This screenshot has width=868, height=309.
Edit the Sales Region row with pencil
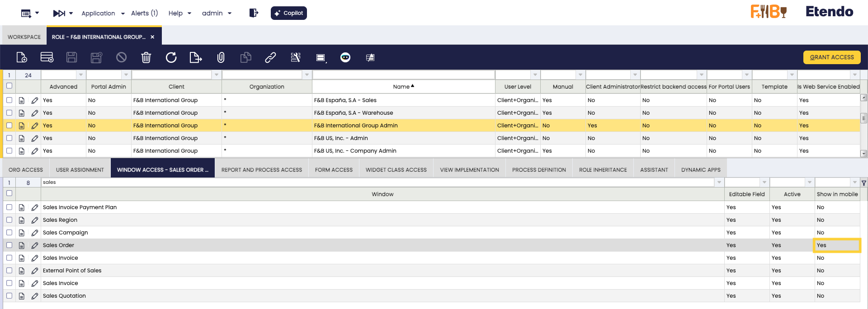pos(35,220)
